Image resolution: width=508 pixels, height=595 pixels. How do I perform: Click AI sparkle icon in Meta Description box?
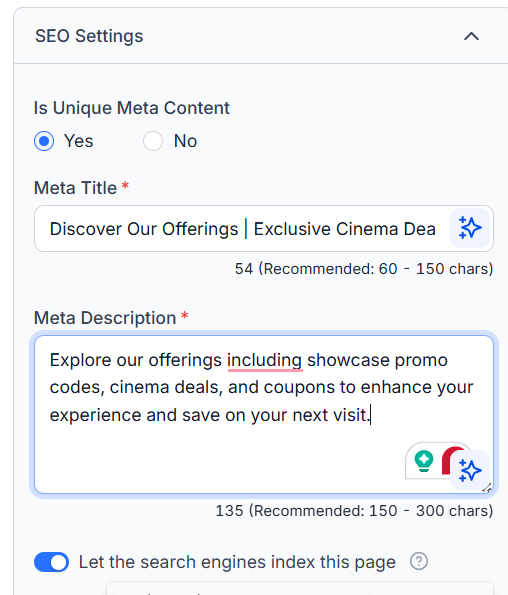click(x=470, y=471)
